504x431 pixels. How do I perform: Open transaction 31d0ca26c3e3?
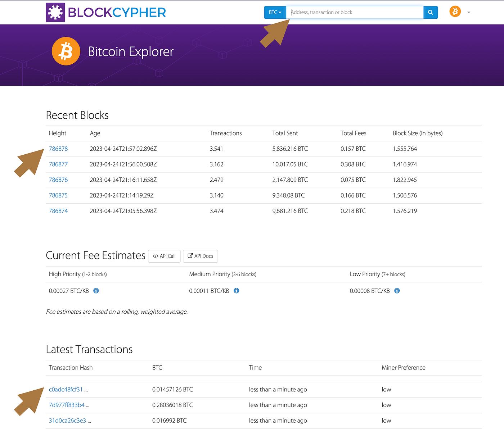pyautogui.click(x=67, y=421)
